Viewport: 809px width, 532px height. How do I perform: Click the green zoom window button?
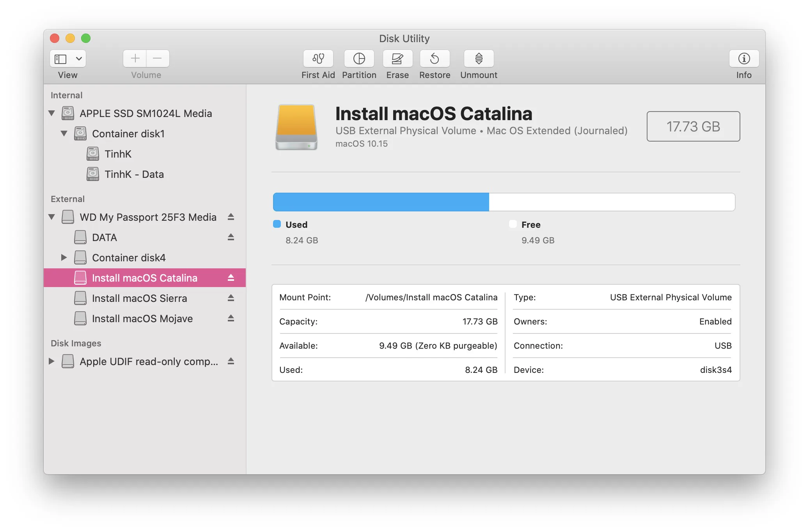click(x=86, y=38)
